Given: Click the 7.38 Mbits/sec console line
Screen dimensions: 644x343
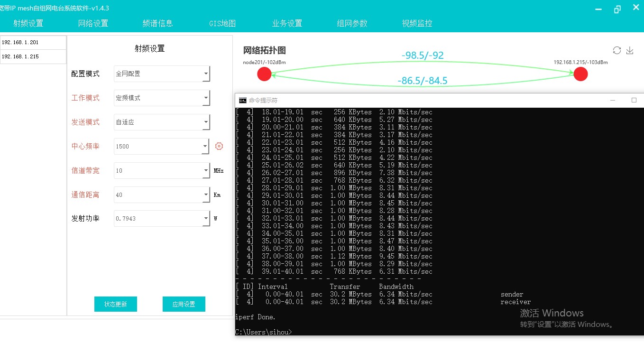Looking at the screenshot, I should pyautogui.click(x=334, y=173).
